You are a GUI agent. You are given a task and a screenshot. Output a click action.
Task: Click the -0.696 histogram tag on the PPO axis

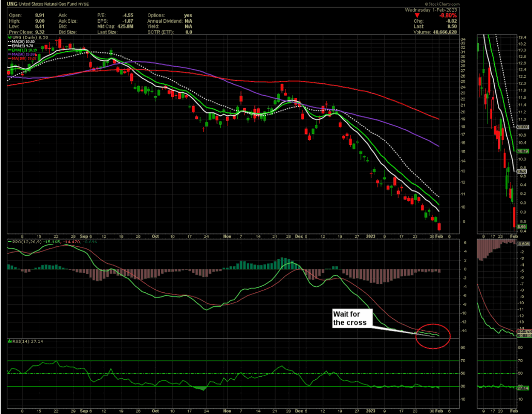tap(524, 244)
